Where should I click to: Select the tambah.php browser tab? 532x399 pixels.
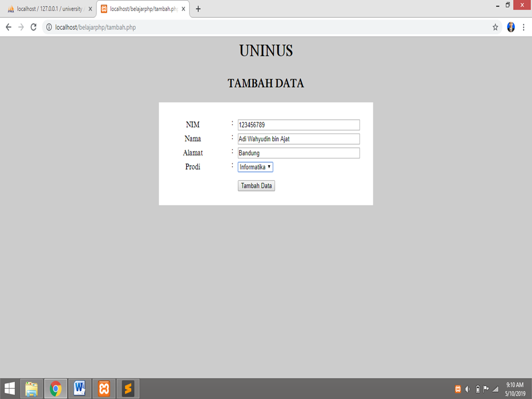click(143, 9)
